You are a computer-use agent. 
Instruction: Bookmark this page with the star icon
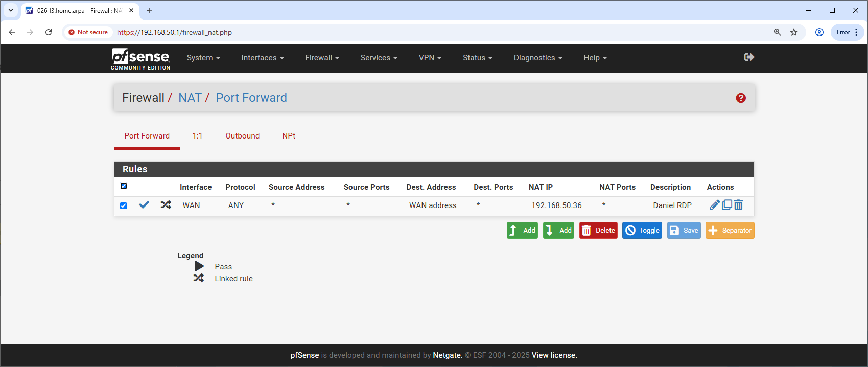point(794,32)
